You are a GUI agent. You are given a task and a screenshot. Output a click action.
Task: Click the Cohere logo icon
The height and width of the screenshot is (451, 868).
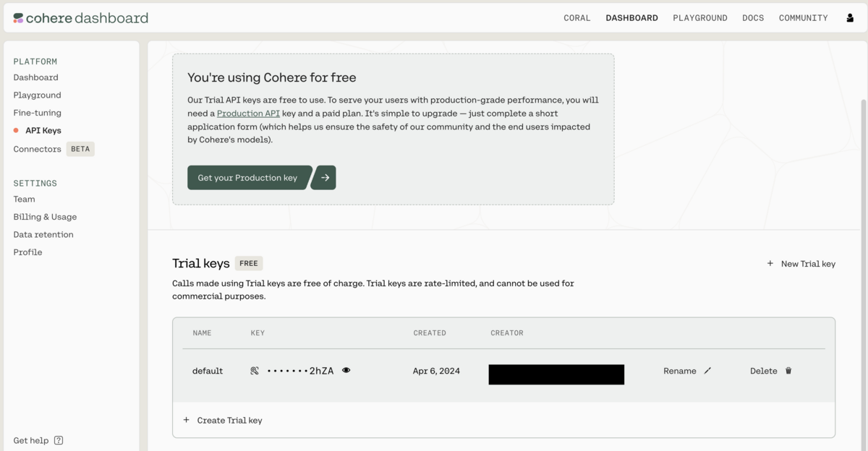click(18, 18)
